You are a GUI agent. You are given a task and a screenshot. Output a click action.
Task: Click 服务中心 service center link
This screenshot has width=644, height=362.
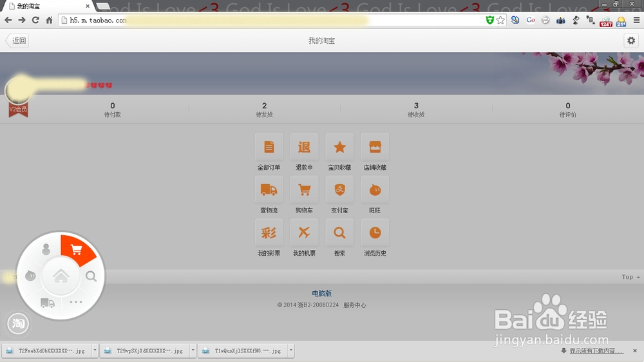tap(355, 305)
